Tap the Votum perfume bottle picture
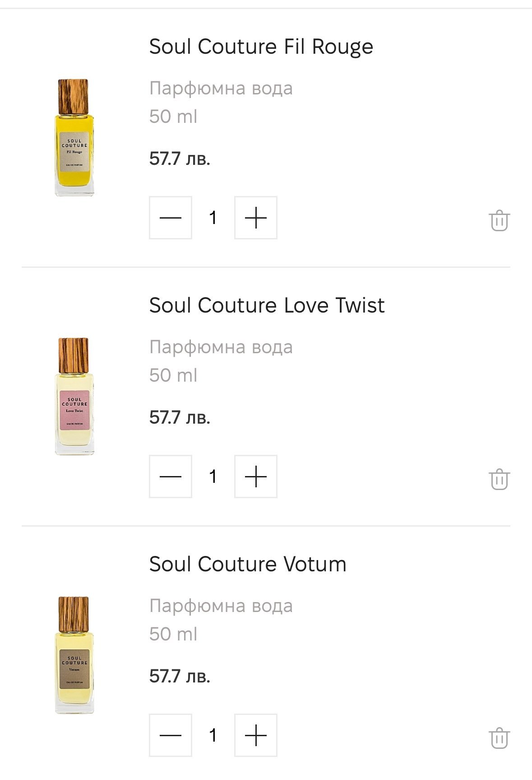 74,655
